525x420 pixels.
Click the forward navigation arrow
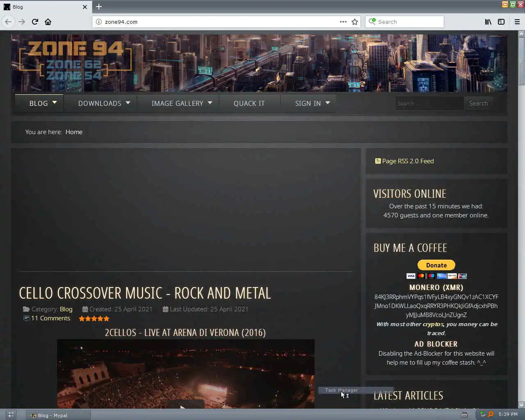[x=22, y=22]
